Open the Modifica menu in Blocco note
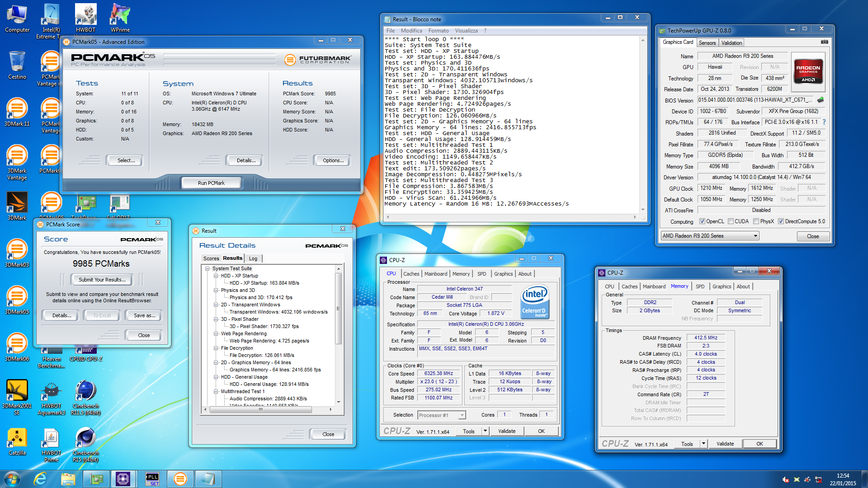 click(411, 31)
